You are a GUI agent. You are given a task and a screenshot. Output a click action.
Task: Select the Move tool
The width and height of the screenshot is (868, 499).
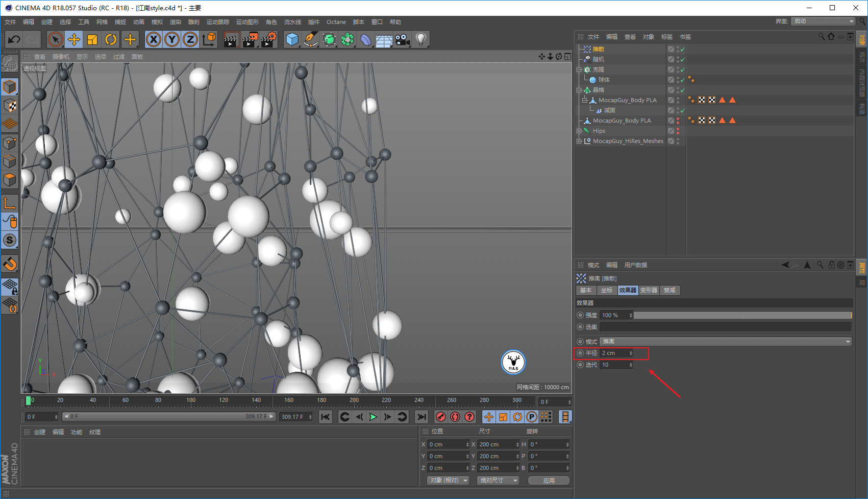click(x=74, y=39)
